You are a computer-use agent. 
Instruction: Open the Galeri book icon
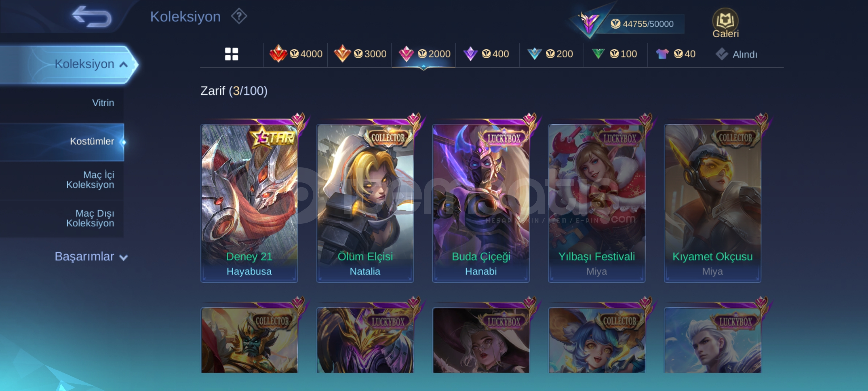coord(725,23)
